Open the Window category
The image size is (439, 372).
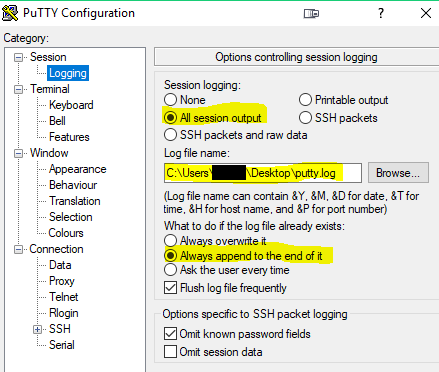pos(49,153)
